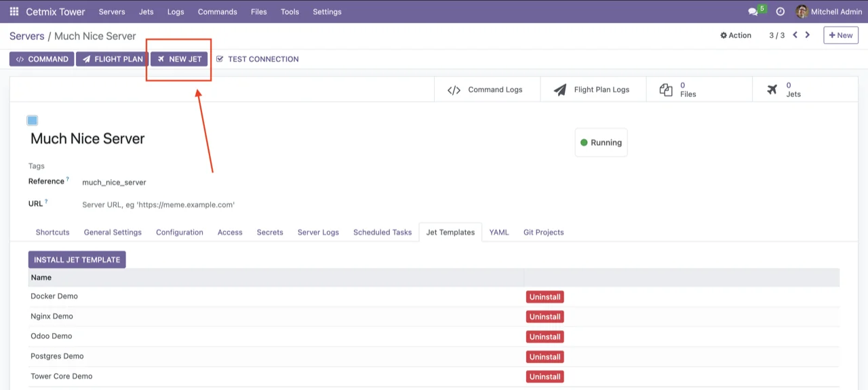
Task: Click the Servers breadcrumb link
Action: coord(26,36)
